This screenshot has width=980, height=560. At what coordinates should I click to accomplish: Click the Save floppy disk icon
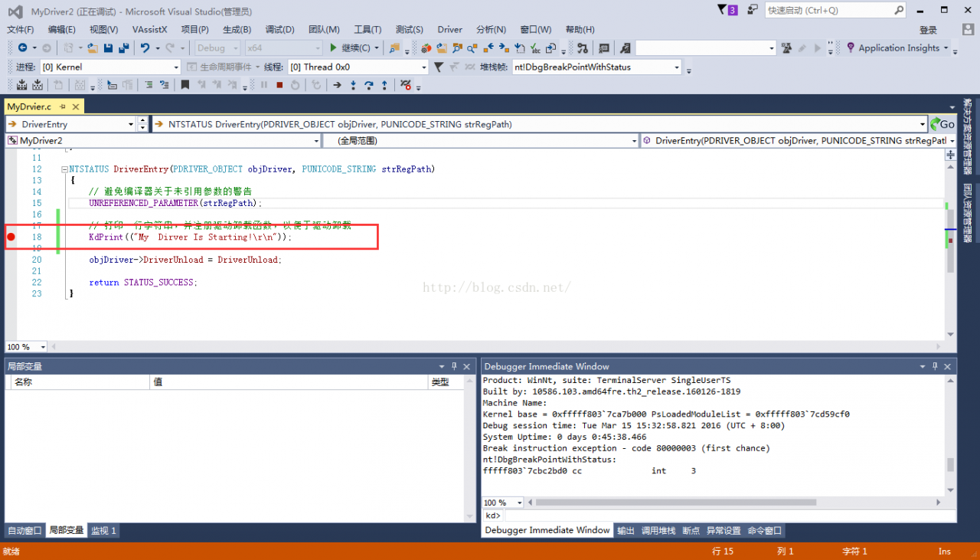(109, 47)
